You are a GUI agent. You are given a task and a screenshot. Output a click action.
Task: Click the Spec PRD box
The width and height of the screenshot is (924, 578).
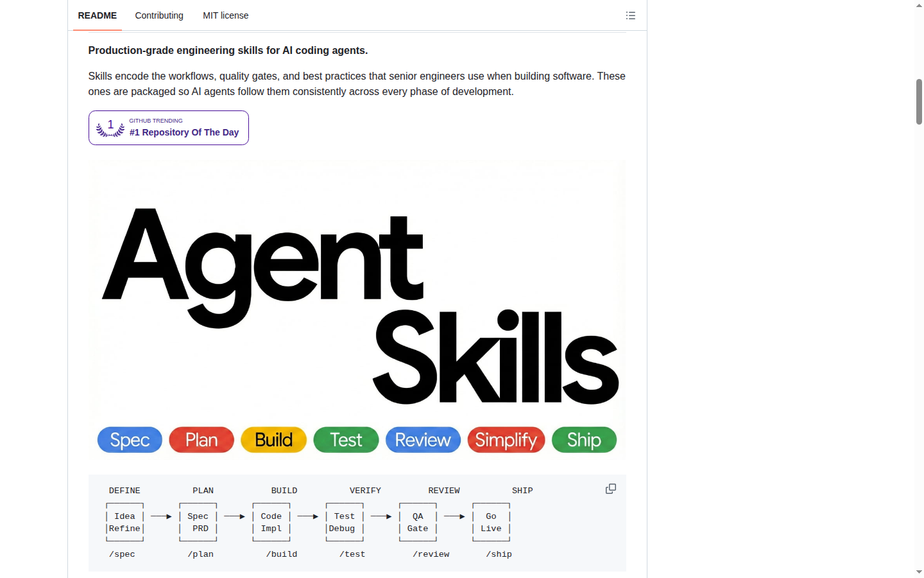198,522
